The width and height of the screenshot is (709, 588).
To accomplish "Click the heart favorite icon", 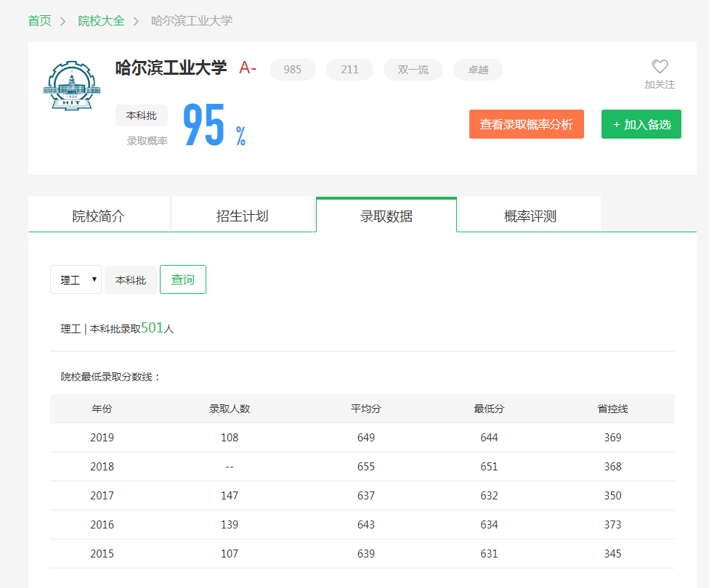I will [660, 67].
